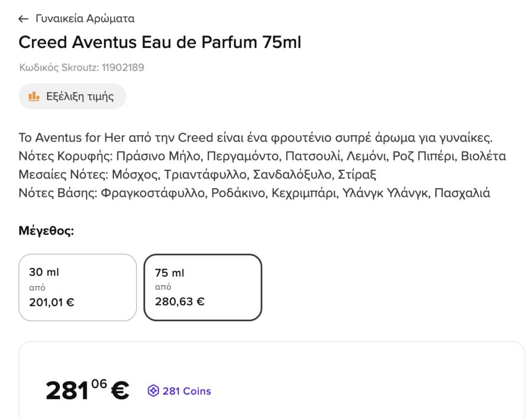Click the Μεσαίες Νότες description line
This screenshot has width=532, height=418.
(197, 175)
